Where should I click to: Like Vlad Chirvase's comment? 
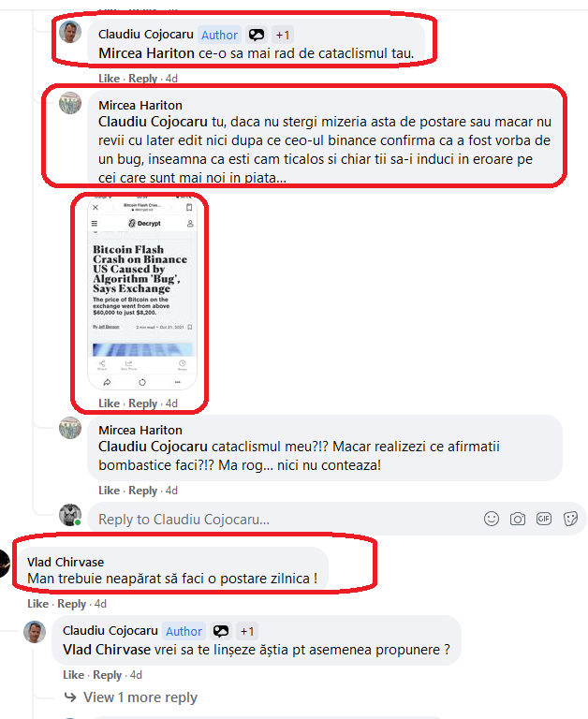37,604
